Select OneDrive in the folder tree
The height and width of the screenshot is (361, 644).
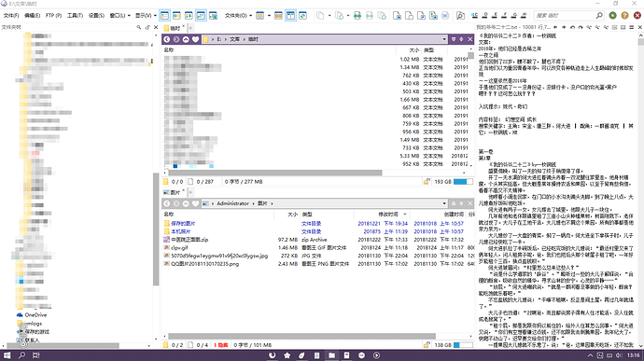tap(35, 315)
